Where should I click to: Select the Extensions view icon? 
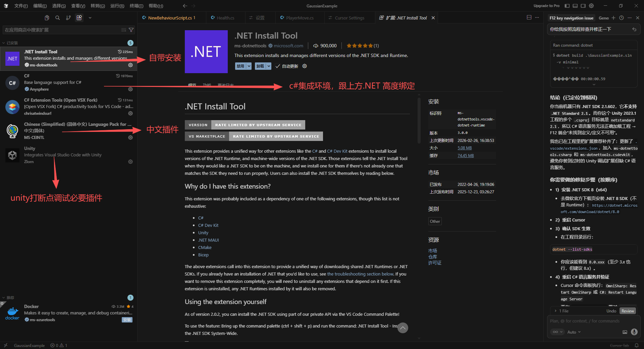click(79, 18)
